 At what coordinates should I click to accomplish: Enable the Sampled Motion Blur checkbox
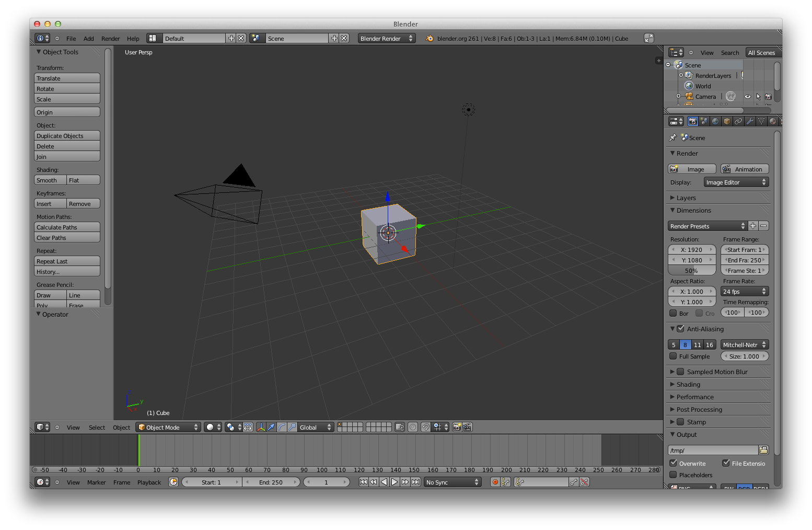[x=680, y=372]
